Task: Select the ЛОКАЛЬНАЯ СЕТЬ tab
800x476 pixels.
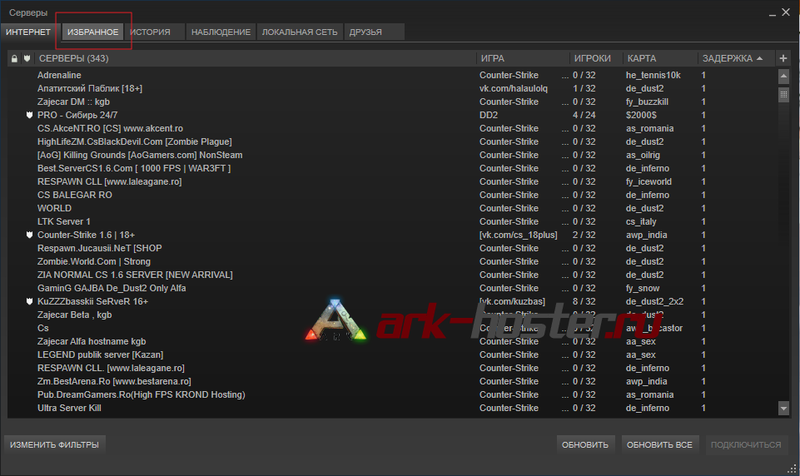Action: (x=299, y=32)
